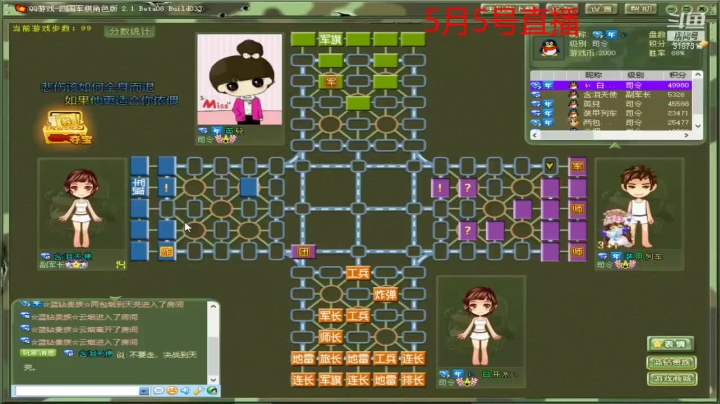Select the player row with score 25477
Screen dimensions: 720x404
click(611, 122)
